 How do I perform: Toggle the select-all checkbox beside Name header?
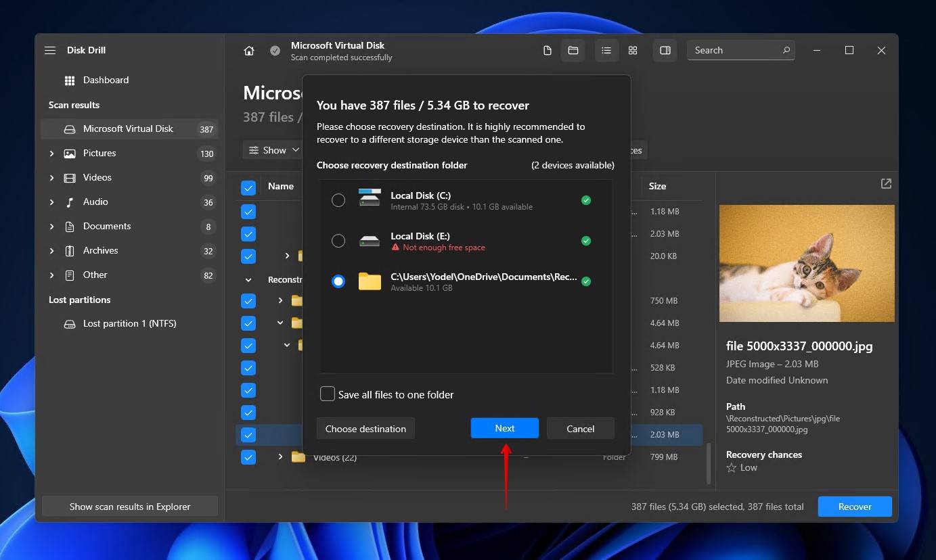pos(248,188)
